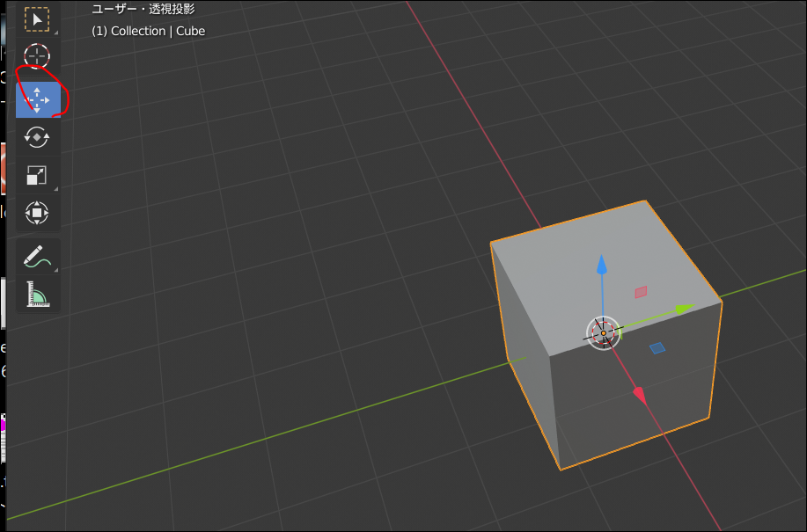Click the blue Z-axis gizmo arrow

click(602, 264)
